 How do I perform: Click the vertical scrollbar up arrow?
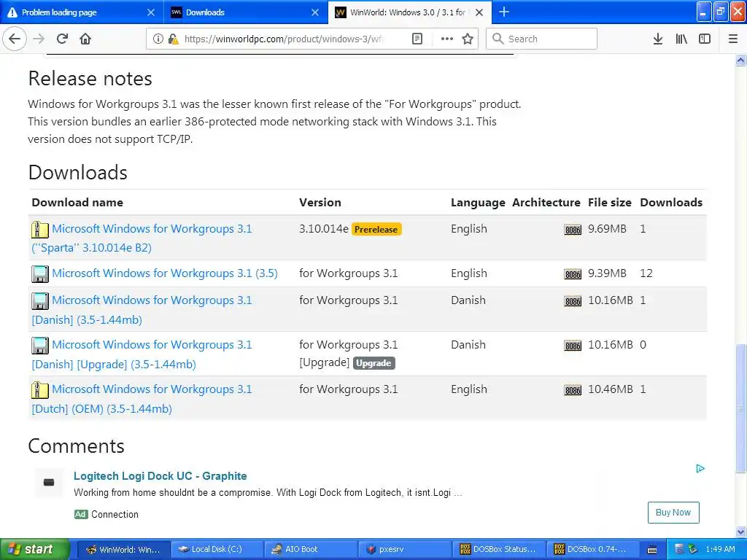pos(740,61)
